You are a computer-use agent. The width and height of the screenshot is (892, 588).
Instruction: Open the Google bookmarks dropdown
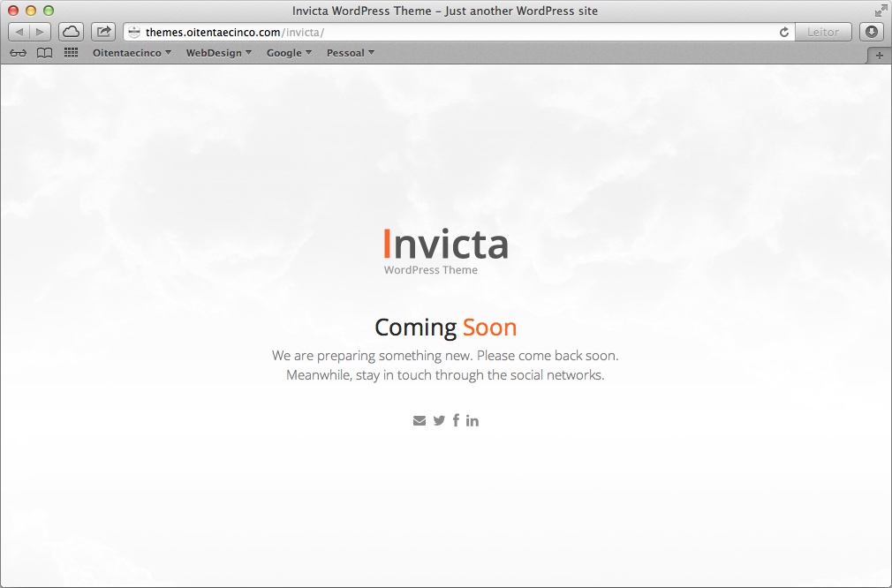coord(289,53)
